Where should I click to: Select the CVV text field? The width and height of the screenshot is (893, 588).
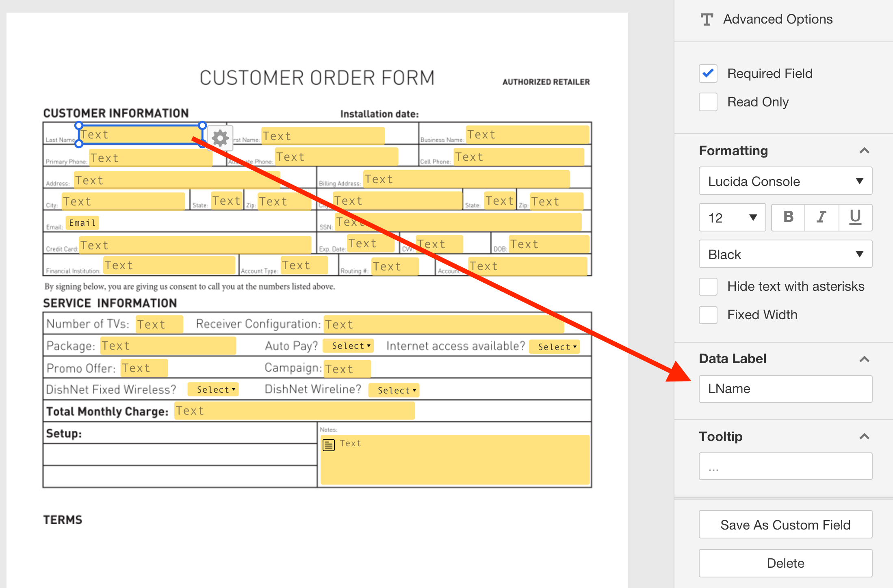coord(439,244)
